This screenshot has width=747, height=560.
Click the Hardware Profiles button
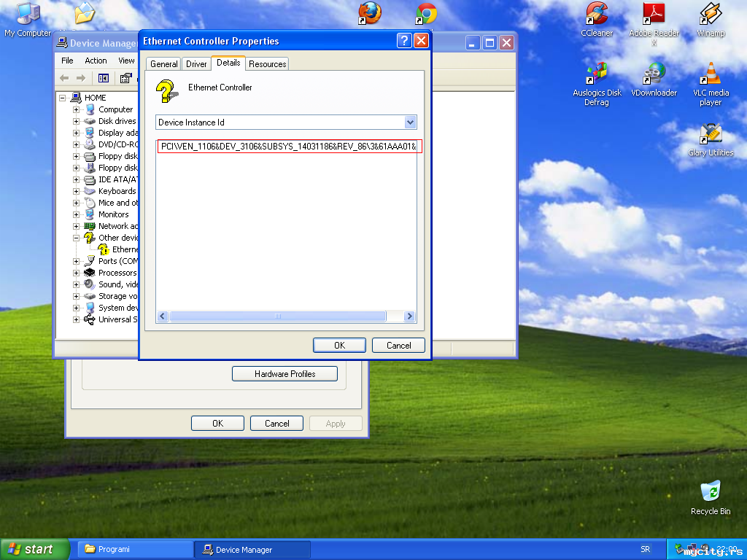[x=285, y=374]
